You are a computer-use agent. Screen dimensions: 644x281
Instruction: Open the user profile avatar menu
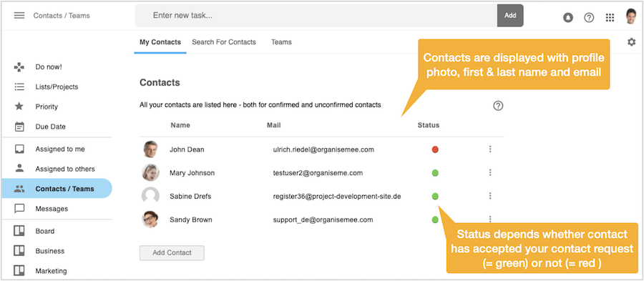tap(631, 16)
